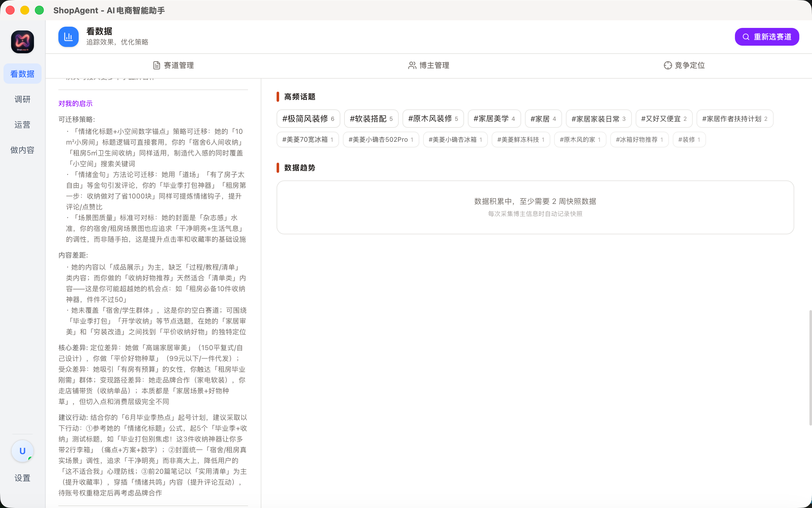Image resolution: width=812 pixels, height=508 pixels.
Task: Select 看数据 in the left sidebar
Action: [22, 73]
